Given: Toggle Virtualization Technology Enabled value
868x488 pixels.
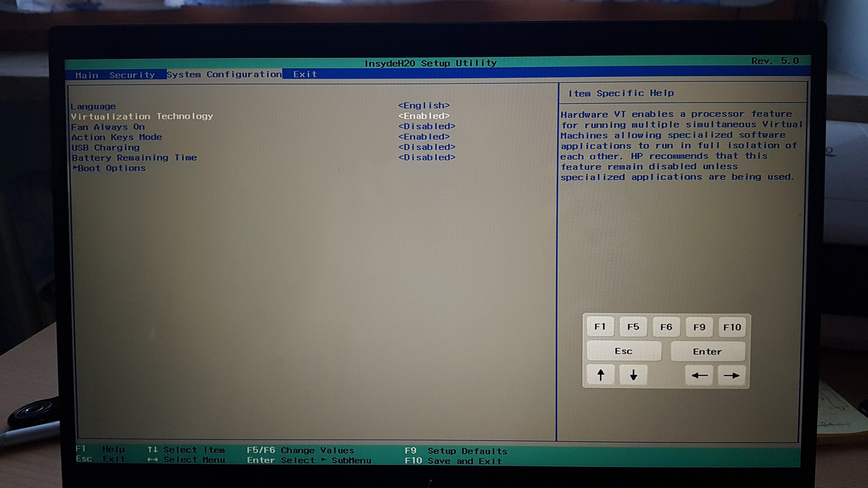Looking at the screenshot, I should point(424,116).
